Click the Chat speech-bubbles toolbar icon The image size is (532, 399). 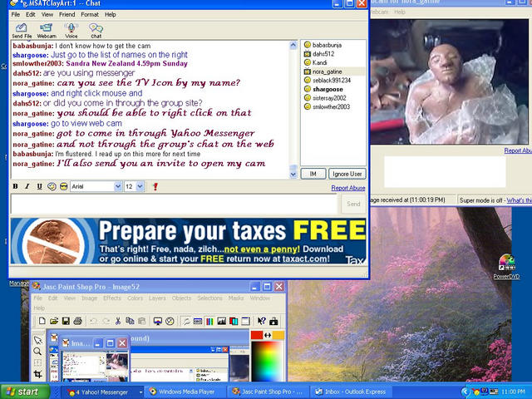pyautogui.click(x=96, y=31)
